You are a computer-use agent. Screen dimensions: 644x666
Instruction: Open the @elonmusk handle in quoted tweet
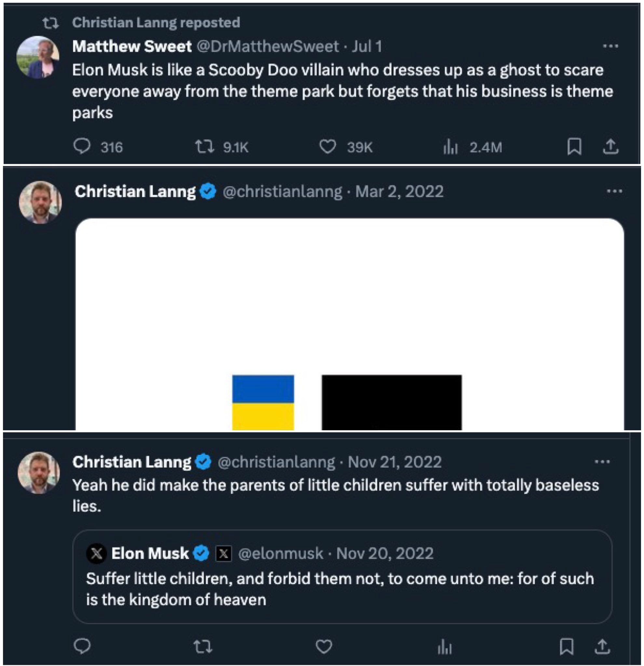pyautogui.click(x=281, y=553)
